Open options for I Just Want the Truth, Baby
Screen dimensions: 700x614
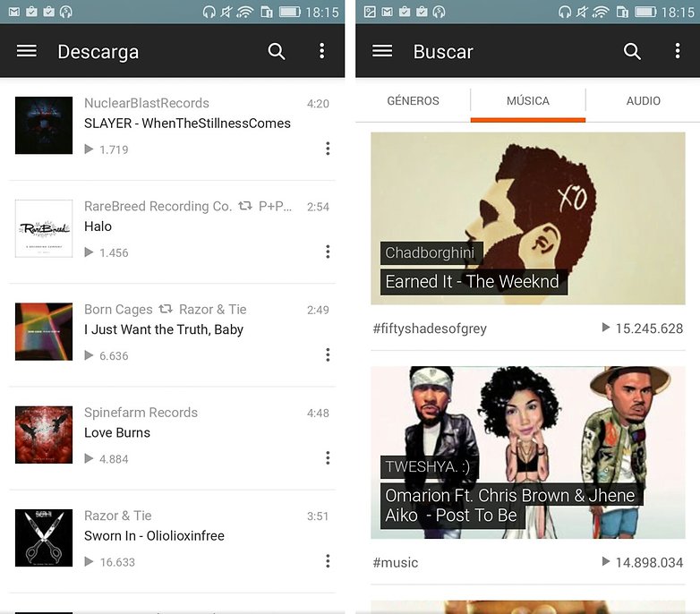(x=328, y=354)
